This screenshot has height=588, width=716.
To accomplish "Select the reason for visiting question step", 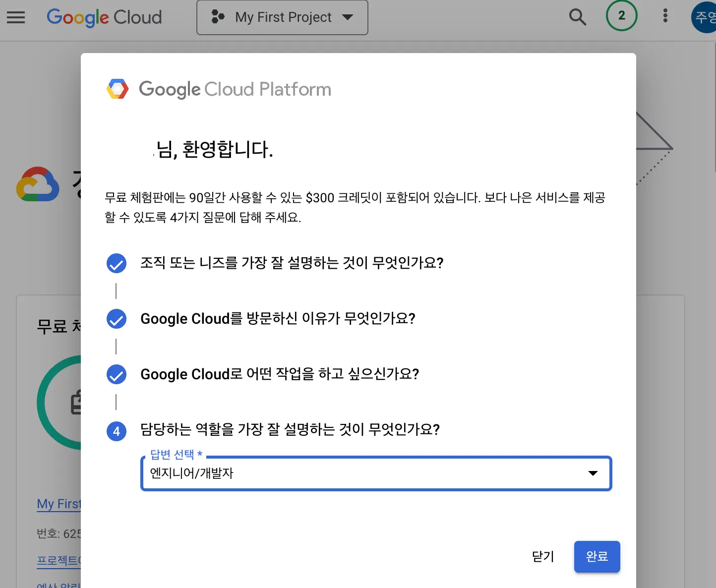I will point(278,318).
